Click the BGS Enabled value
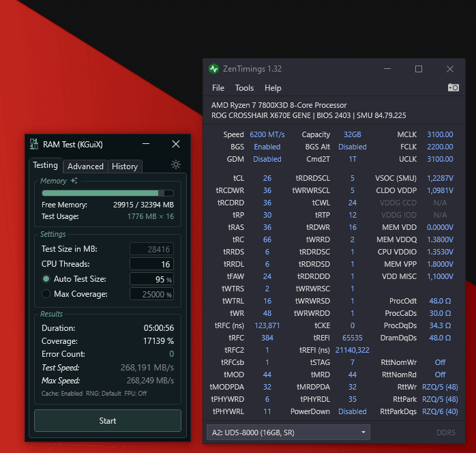The image size is (476, 453). point(267,147)
